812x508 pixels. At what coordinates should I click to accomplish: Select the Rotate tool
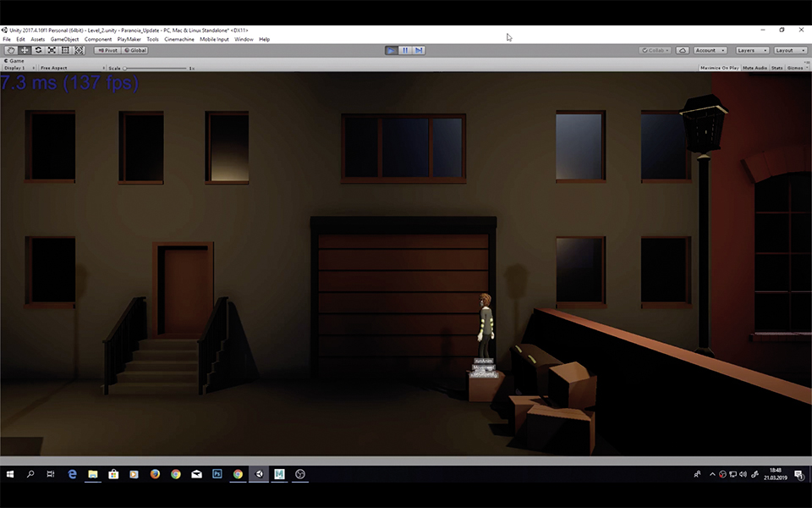point(38,50)
